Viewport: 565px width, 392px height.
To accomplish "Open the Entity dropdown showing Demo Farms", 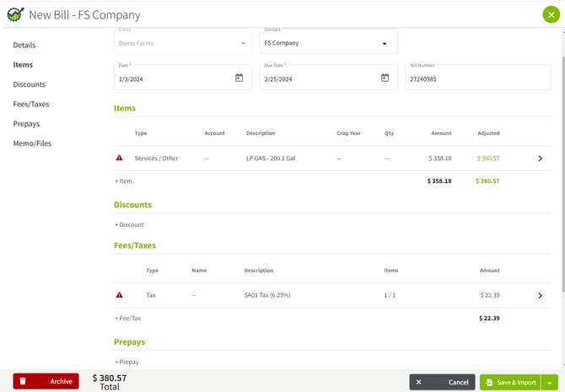I will [243, 43].
